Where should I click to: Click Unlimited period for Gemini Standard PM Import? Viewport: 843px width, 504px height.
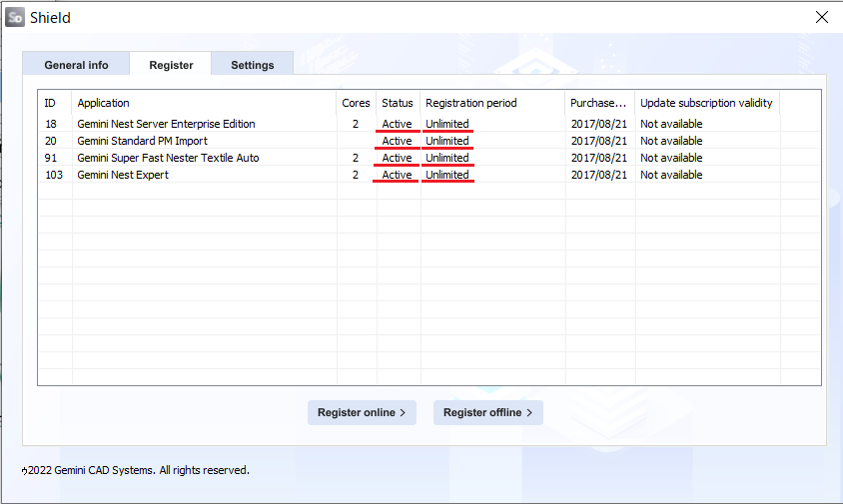[x=447, y=141]
